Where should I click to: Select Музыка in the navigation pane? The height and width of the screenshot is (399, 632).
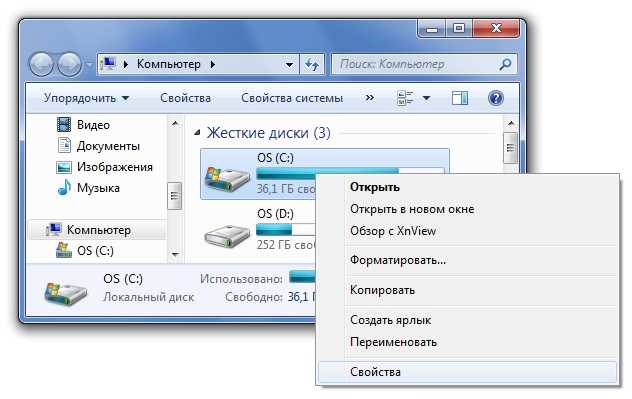point(98,188)
